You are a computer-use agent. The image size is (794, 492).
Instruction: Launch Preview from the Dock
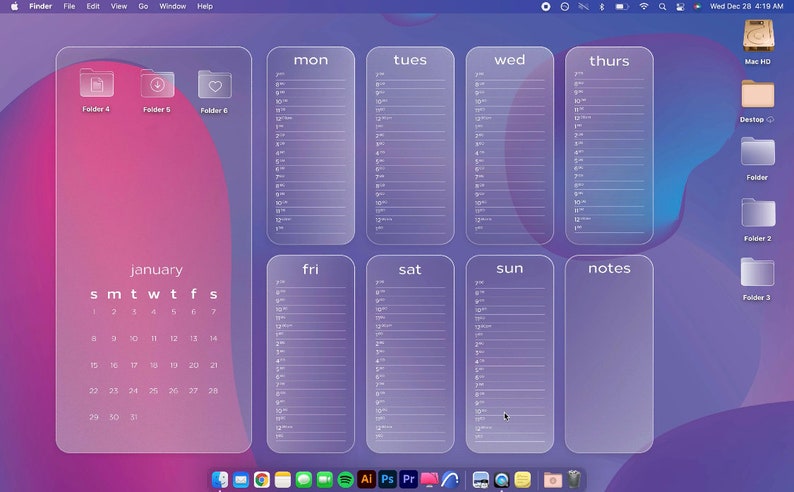point(481,479)
